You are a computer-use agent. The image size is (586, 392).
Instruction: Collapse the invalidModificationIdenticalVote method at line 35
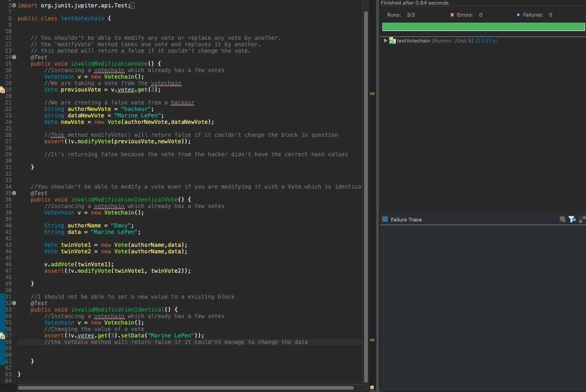point(14,193)
